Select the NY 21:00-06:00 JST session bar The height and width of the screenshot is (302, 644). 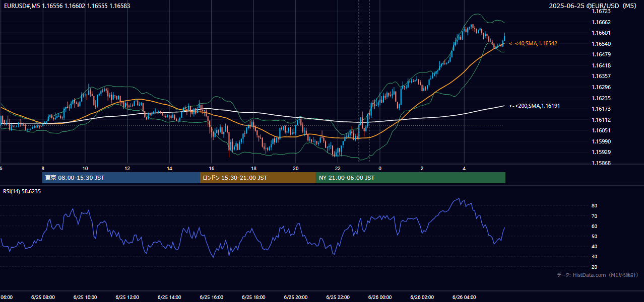411,178
